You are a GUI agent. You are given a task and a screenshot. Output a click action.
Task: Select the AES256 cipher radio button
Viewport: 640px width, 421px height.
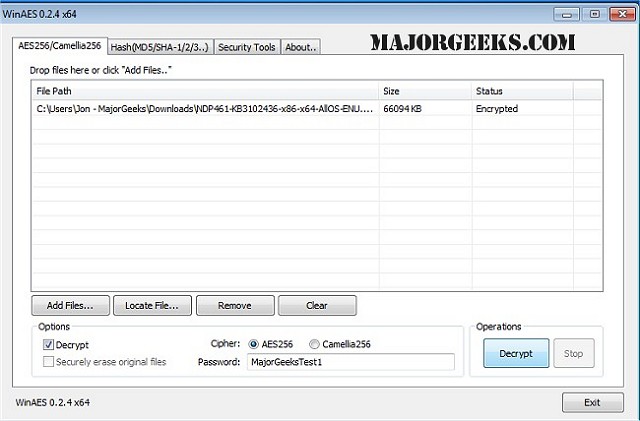point(253,344)
